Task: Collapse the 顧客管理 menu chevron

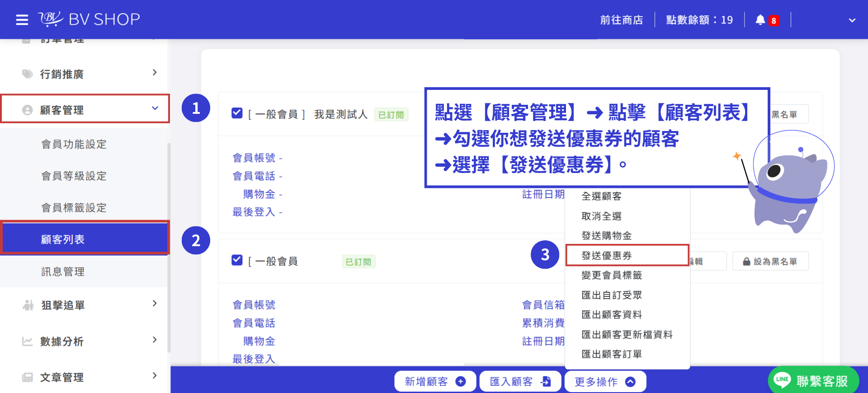Action: 155,108
